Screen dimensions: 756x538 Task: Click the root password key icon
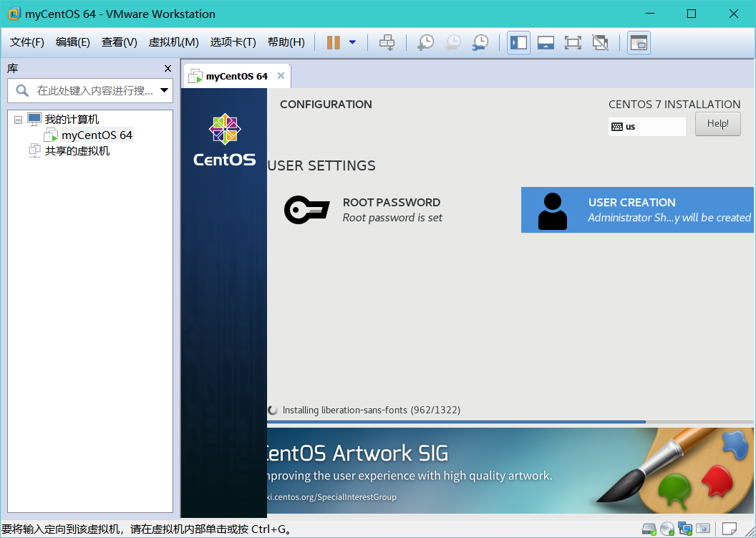306,210
